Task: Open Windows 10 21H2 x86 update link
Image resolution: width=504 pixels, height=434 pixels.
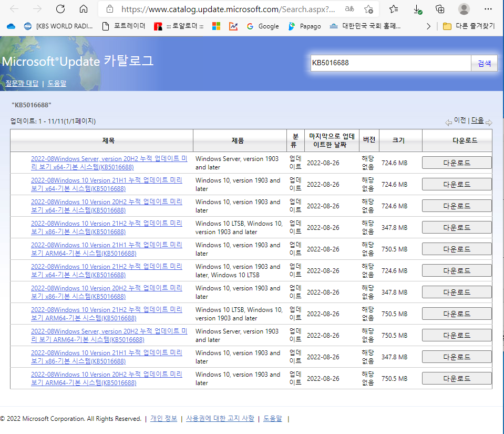Action: coord(106,227)
